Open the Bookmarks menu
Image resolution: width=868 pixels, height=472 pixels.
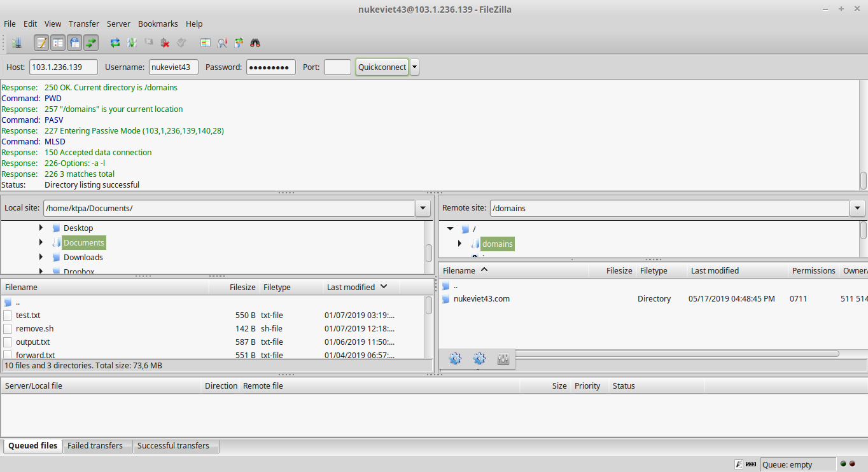click(158, 24)
